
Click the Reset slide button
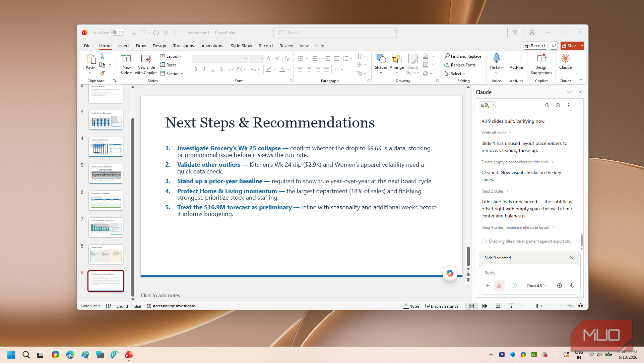coord(168,65)
